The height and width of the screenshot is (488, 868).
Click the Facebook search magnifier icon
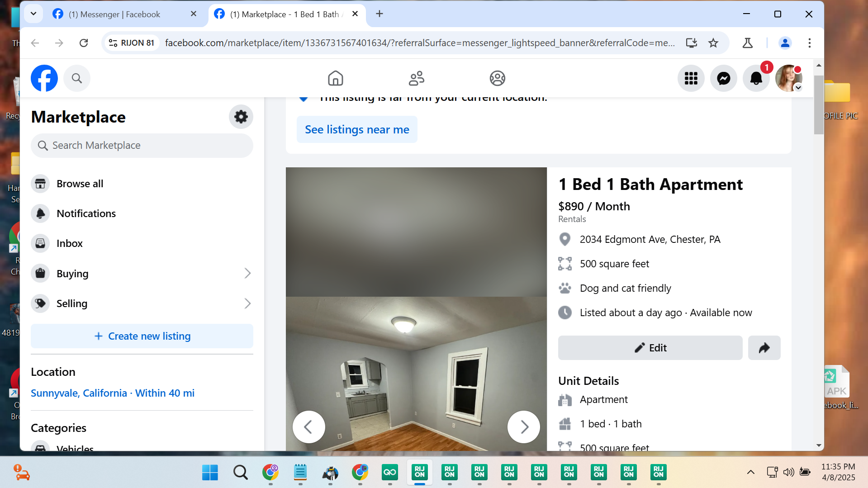pos(77,78)
